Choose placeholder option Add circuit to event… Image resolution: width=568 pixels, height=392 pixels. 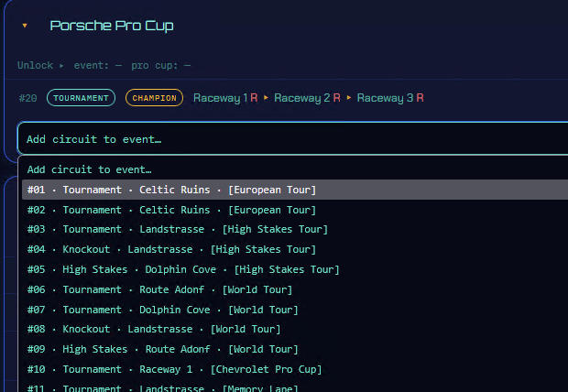tap(295, 169)
